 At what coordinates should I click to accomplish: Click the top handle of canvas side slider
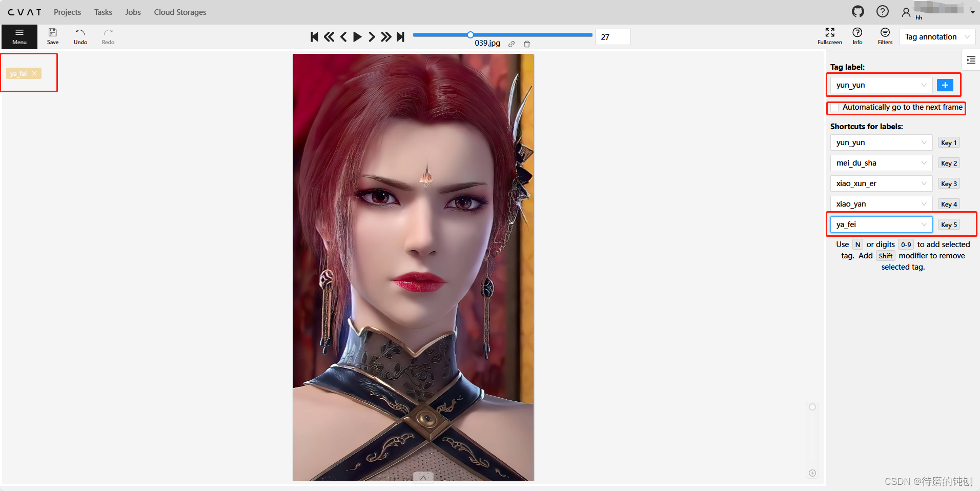pyautogui.click(x=812, y=407)
